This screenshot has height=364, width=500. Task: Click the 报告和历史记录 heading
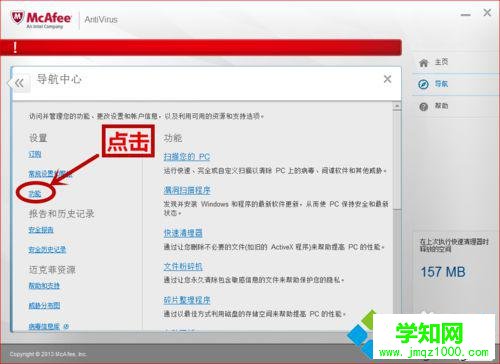pos(62,214)
